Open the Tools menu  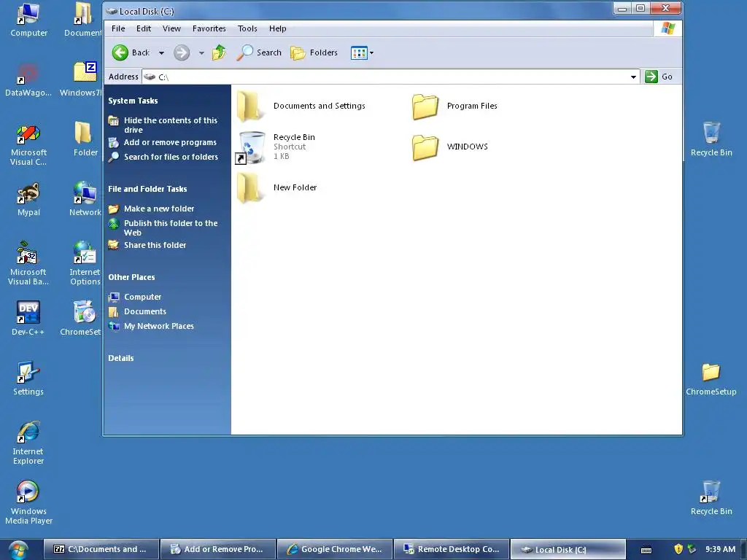coord(247,28)
